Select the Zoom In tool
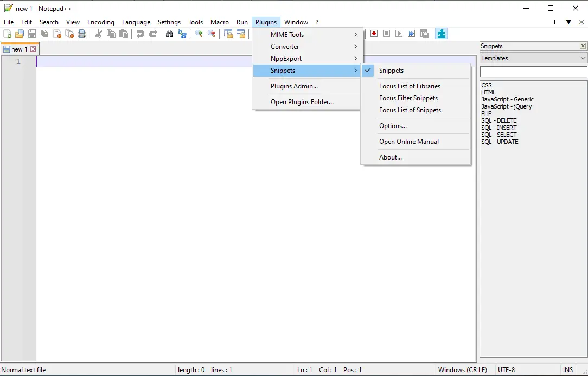The height and width of the screenshot is (376, 588). pyautogui.click(x=199, y=33)
